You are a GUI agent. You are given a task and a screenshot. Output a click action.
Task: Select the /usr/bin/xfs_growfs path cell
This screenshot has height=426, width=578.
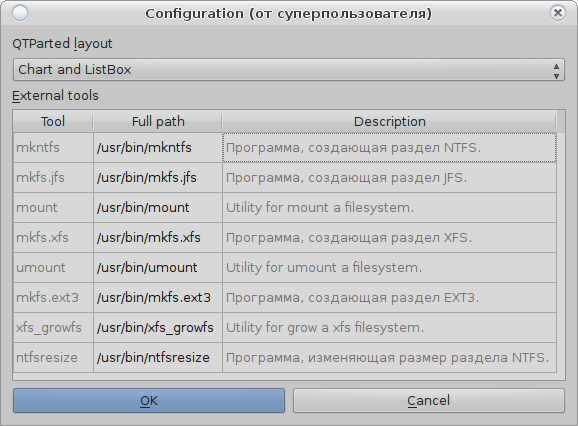[x=158, y=328]
